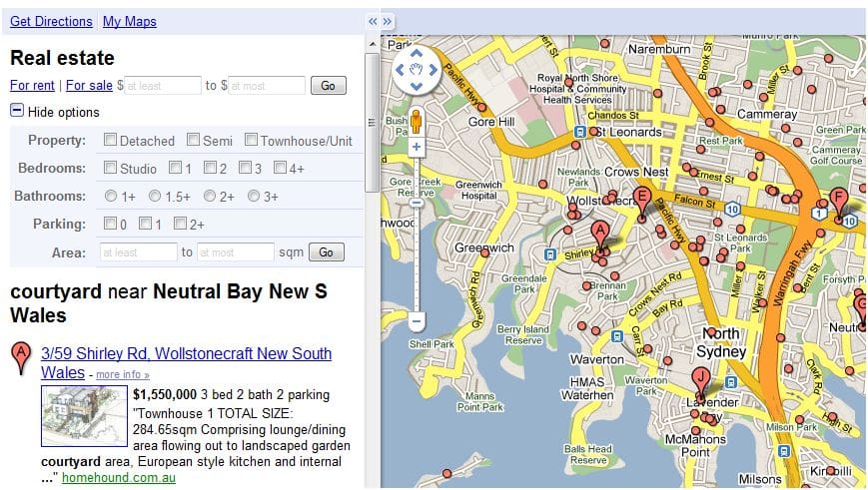868x490 pixels.
Task: Click the zoom out minus button
Action: (417, 321)
